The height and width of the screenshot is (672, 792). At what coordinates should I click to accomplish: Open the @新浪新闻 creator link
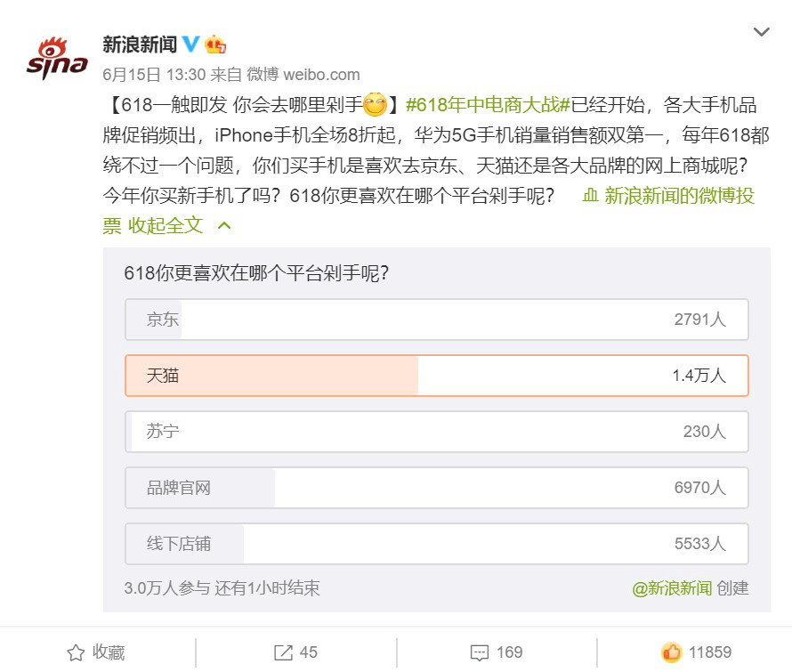pos(672,588)
